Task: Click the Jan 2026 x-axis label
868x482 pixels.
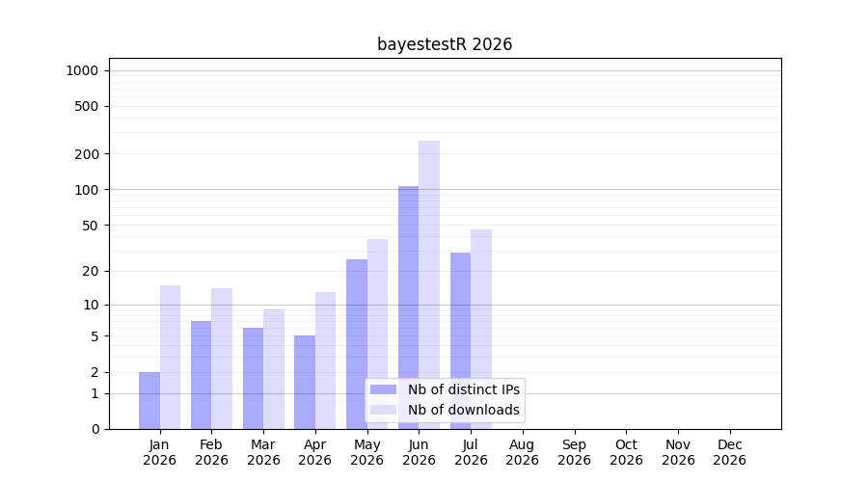Action: point(159,452)
